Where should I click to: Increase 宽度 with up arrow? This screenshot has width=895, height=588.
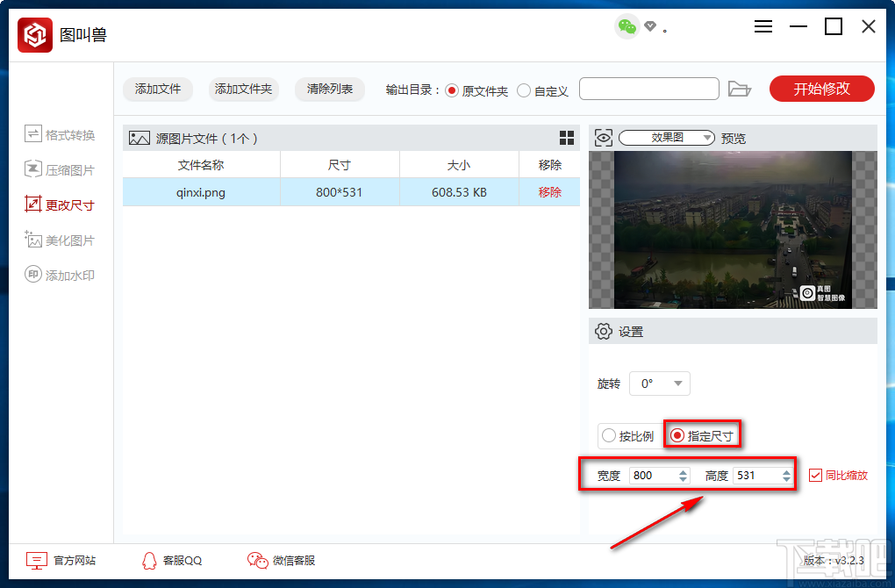(684, 471)
